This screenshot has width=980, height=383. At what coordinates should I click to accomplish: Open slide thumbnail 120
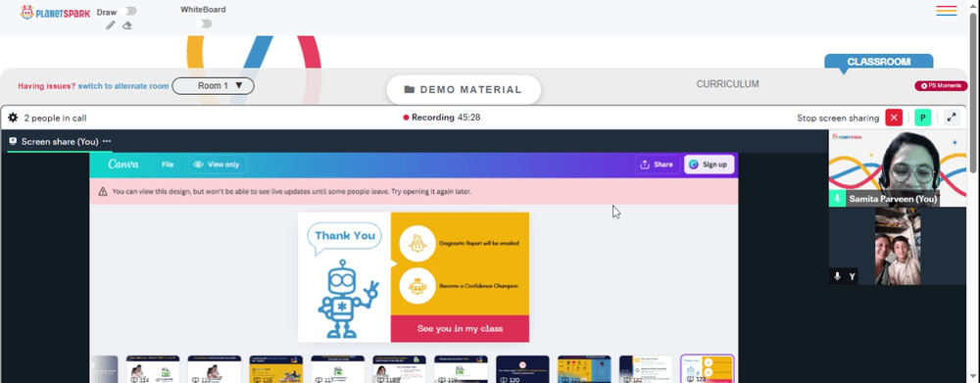[522, 369]
